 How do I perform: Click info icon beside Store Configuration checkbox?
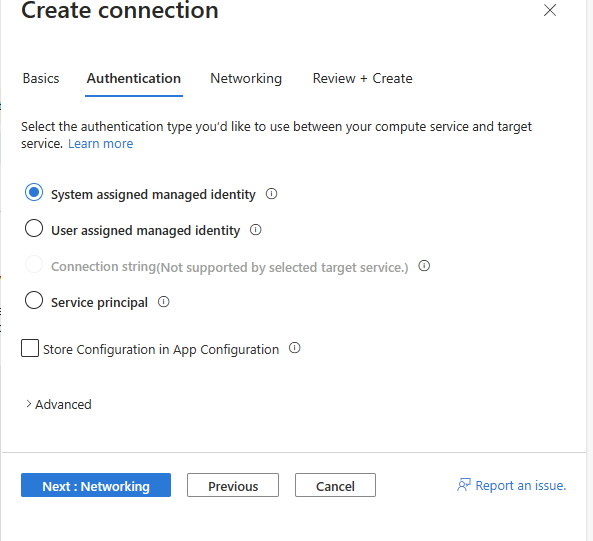coord(295,348)
